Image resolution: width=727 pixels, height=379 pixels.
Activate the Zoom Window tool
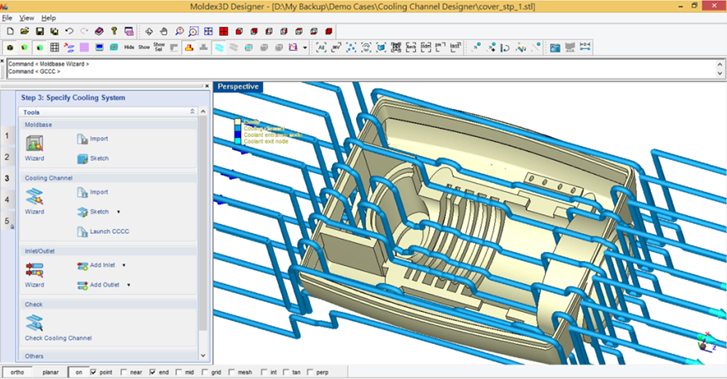click(x=194, y=31)
